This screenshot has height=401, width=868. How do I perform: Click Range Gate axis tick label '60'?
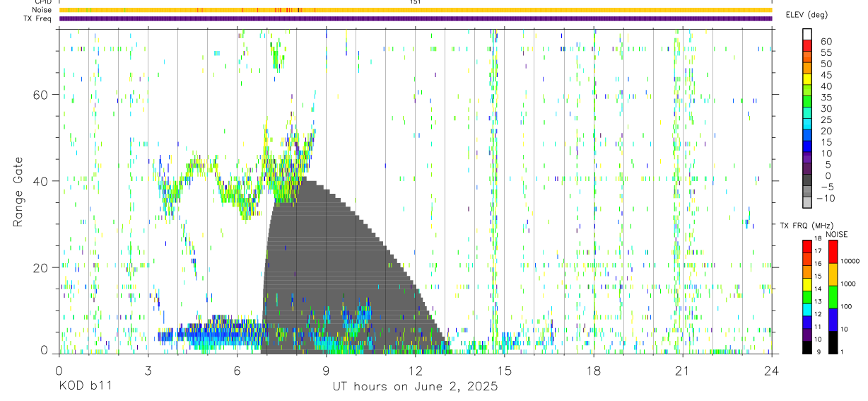coord(42,94)
